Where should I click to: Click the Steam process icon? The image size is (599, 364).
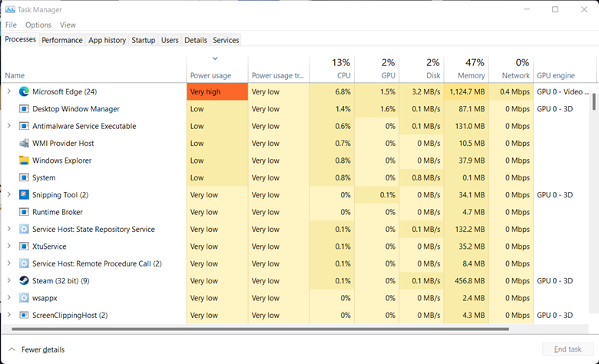pyautogui.click(x=24, y=281)
